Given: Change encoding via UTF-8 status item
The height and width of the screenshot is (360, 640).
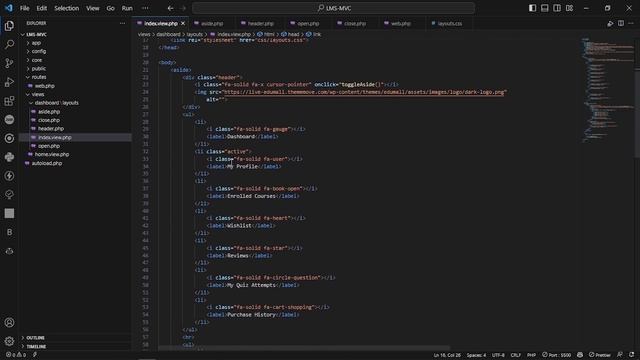Looking at the screenshot, I should pyautogui.click(x=498, y=355).
